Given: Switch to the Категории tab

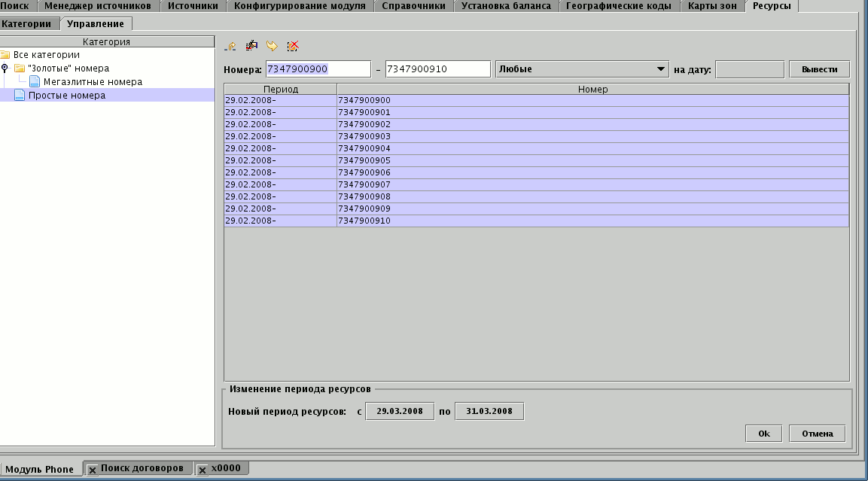Looking at the screenshot, I should coord(26,23).
